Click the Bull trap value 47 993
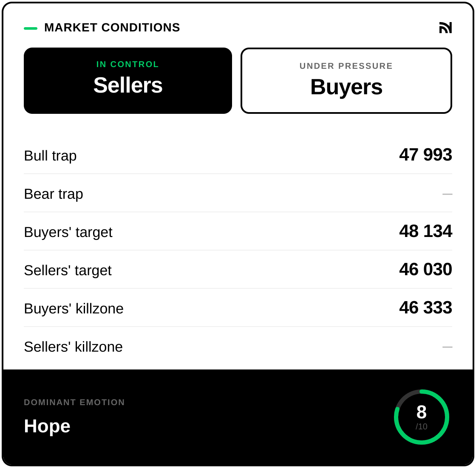This screenshot has width=476, height=468. [425, 155]
